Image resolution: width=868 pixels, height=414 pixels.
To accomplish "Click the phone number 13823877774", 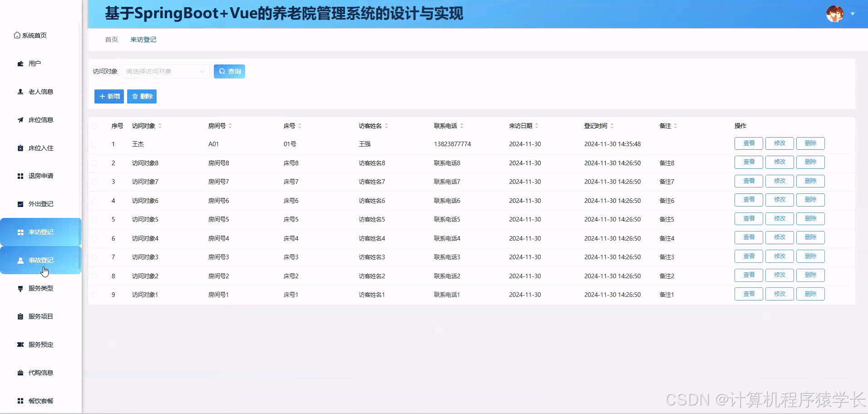I will (x=452, y=144).
